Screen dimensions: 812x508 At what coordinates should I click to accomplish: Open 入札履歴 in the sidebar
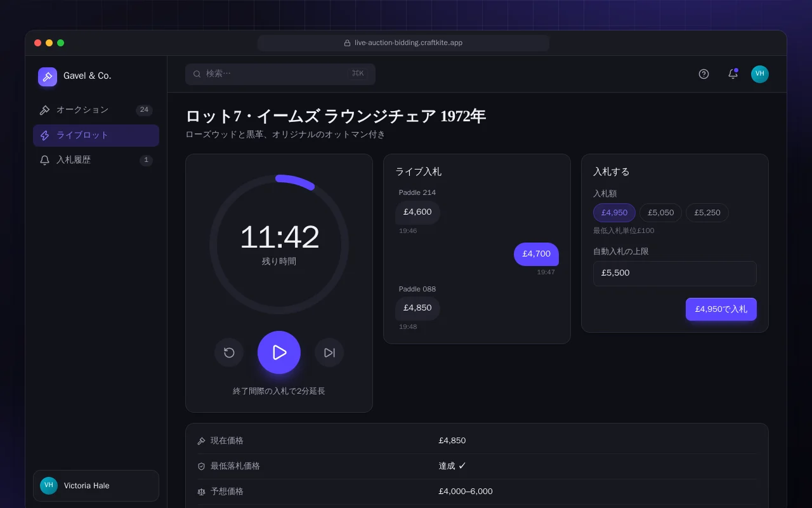(x=96, y=160)
